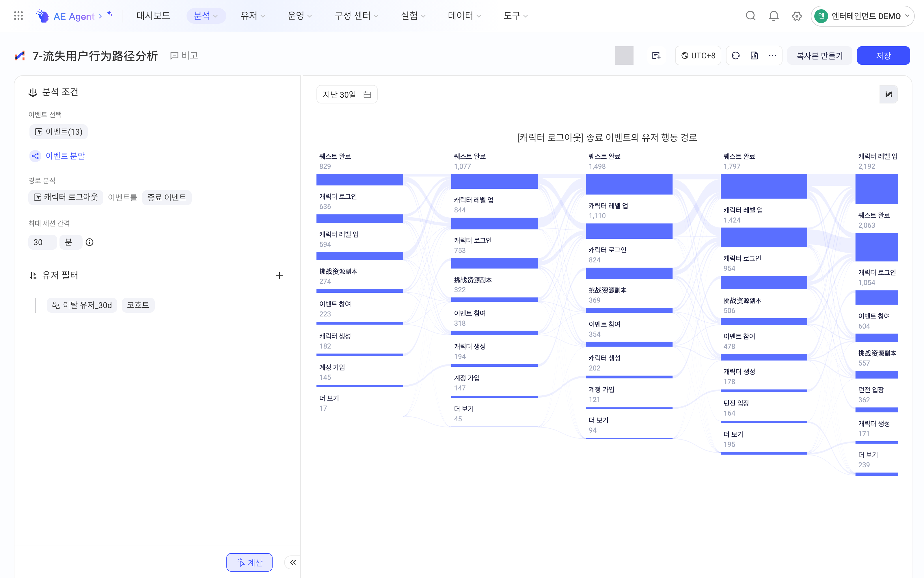Click the report add-to-dashboard icon
The height and width of the screenshot is (578, 924).
point(656,56)
